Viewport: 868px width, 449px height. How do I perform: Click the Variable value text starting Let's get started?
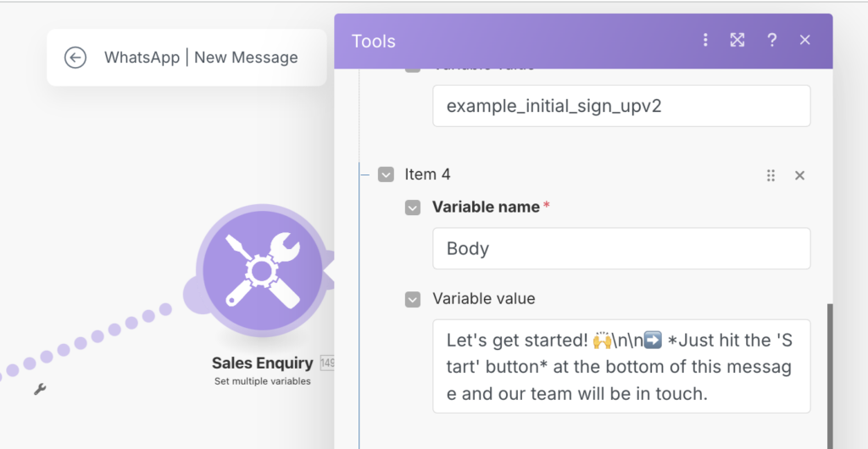coord(621,366)
